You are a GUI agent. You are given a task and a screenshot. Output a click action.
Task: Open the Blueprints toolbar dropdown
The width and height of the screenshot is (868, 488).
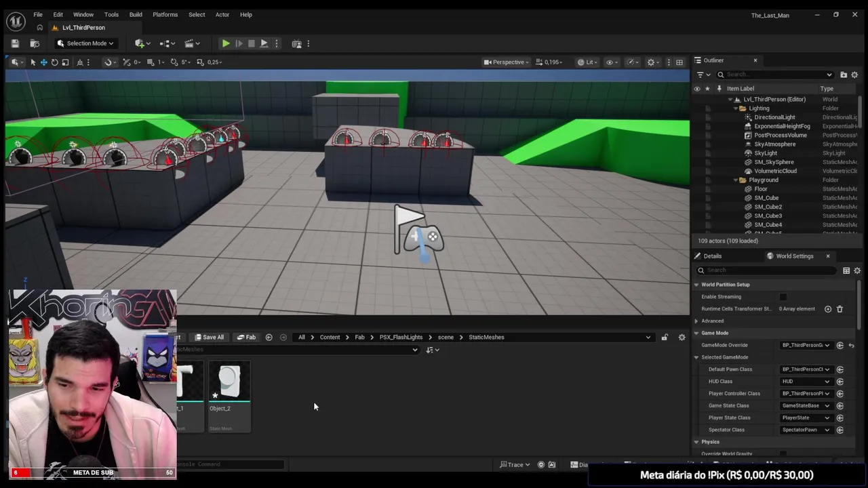coord(167,43)
